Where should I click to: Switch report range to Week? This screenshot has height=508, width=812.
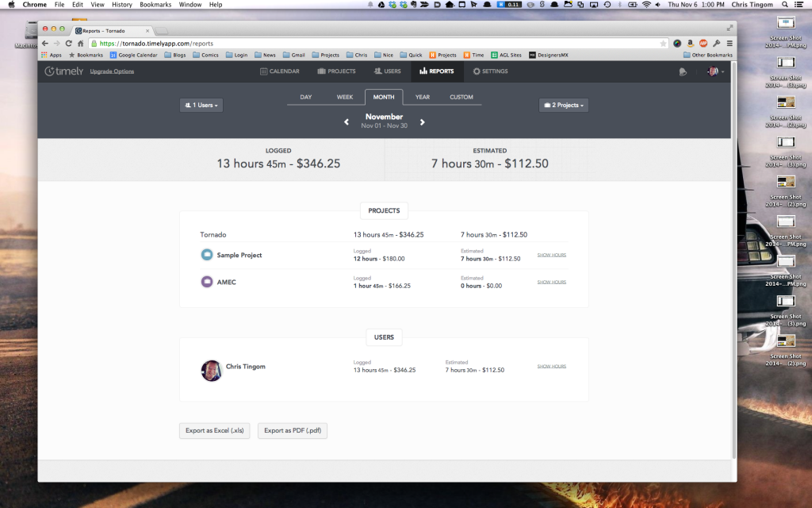tap(345, 97)
